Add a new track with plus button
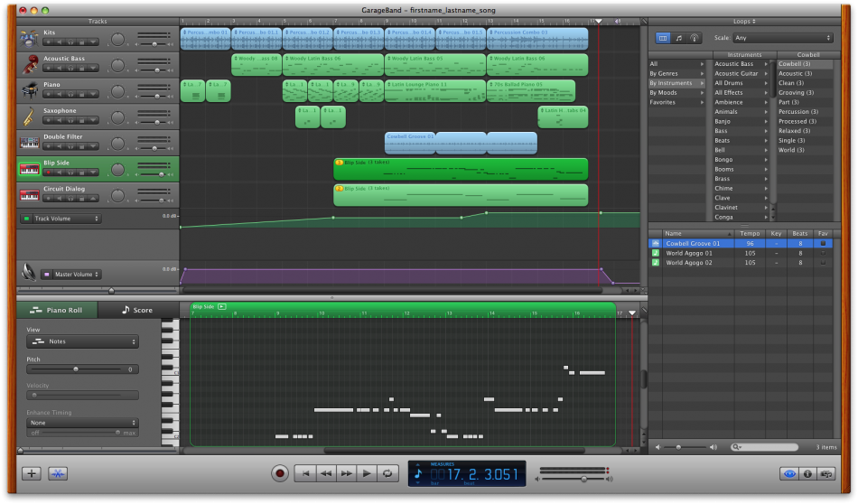The image size is (858, 504). pyautogui.click(x=32, y=473)
